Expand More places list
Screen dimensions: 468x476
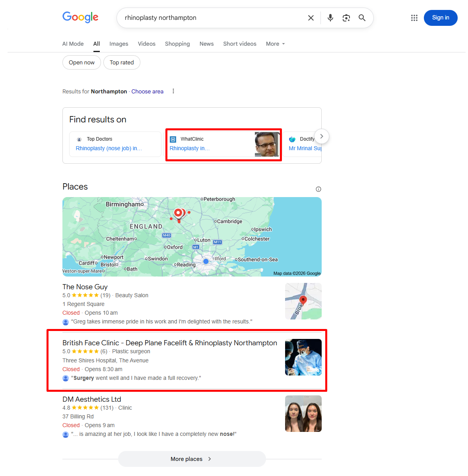pyautogui.click(x=192, y=459)
